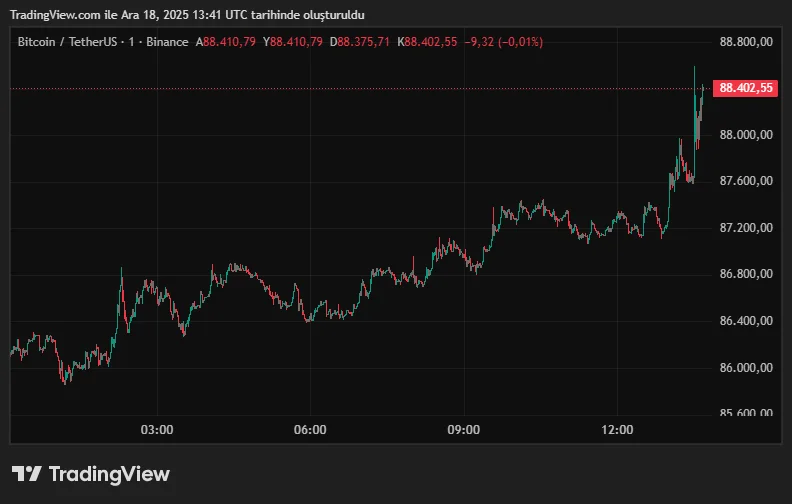
Task: Click the 03:00 time axis label
Action: tap(157, 430)
